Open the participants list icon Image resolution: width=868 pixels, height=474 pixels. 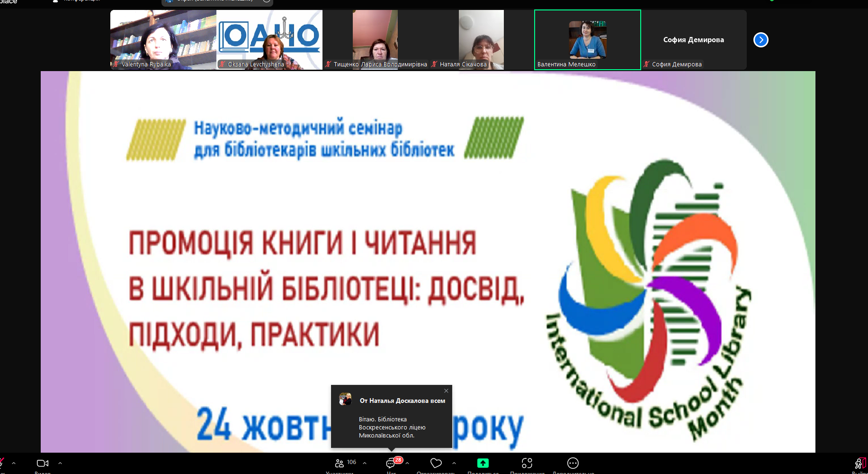340,463
